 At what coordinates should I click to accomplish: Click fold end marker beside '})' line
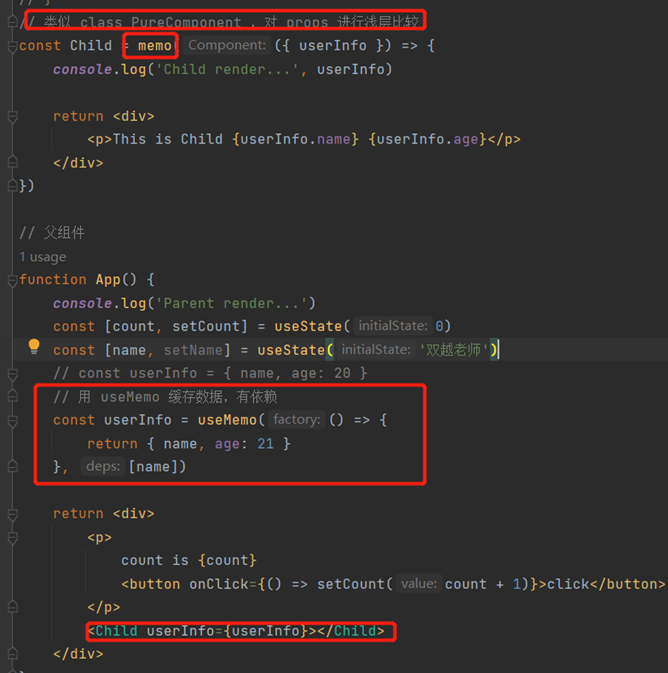[12, 186]
